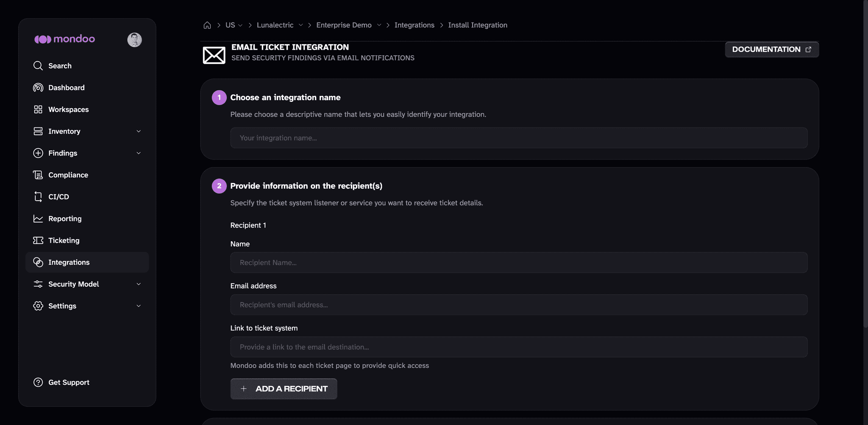The width and height of the screenshot is (868, 425).
Task: Click the Workspaces grid icon
Action: [x=38, y=109]
